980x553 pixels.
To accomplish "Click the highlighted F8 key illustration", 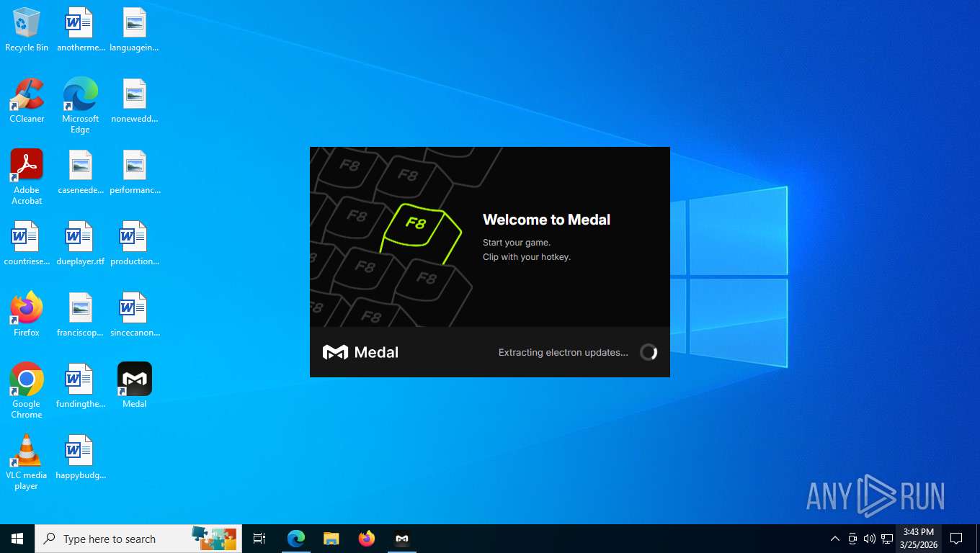I will [x=420, y=233].
